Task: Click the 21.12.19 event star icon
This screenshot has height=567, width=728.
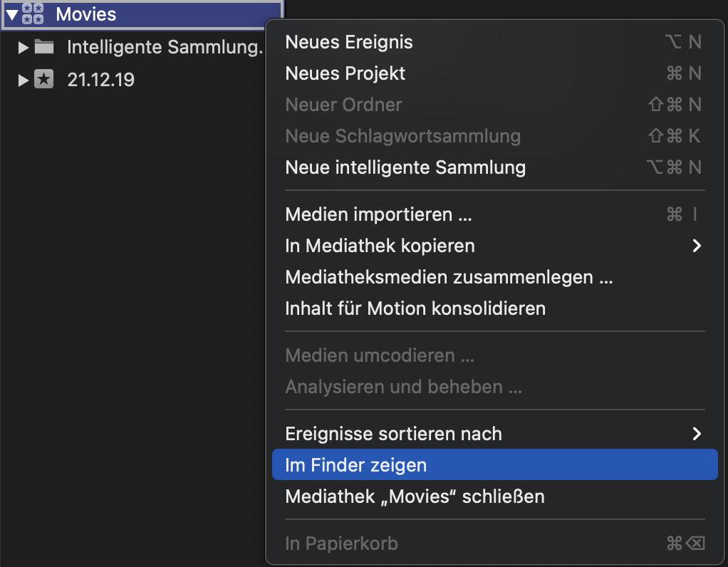Action: point(44,80)
